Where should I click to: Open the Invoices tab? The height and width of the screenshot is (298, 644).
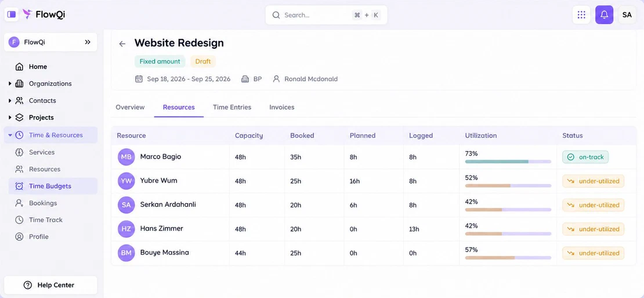282,107
